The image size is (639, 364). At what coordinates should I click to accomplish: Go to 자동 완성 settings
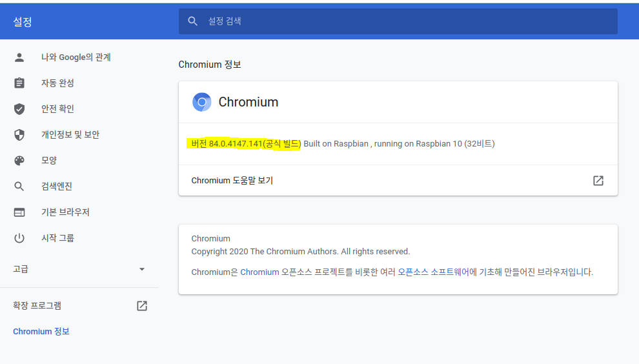coord(57,83)
